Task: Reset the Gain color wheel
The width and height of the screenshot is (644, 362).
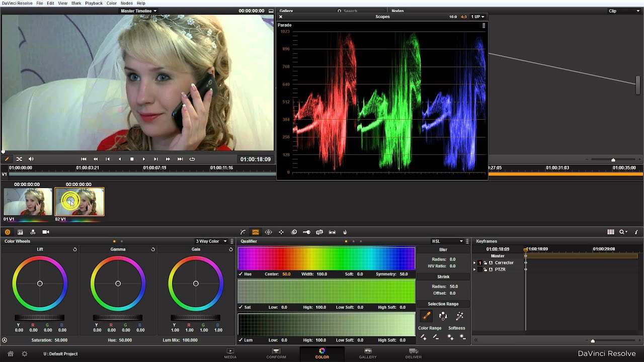Action: 231,249
